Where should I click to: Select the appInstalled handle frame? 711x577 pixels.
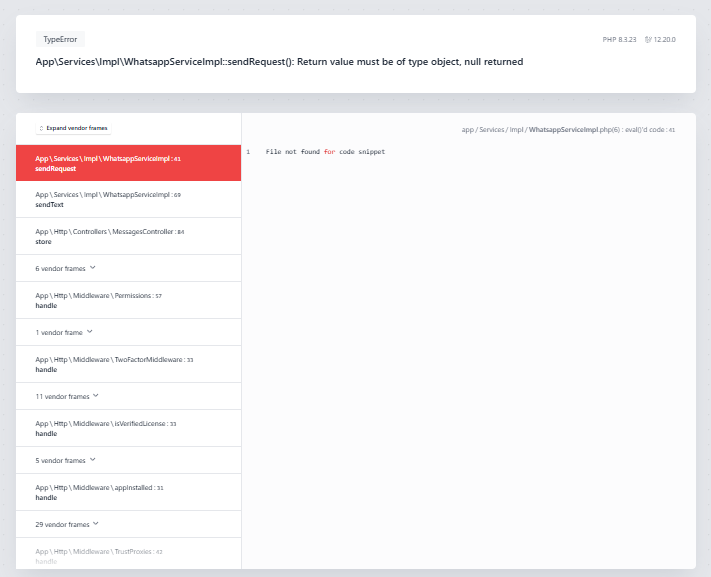point(128,492)
